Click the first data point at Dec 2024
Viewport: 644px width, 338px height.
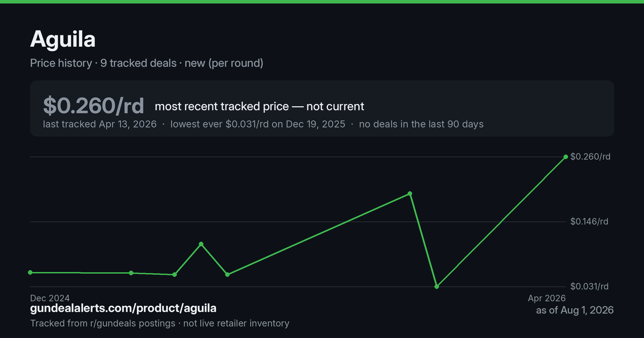[x=31, y=273]
